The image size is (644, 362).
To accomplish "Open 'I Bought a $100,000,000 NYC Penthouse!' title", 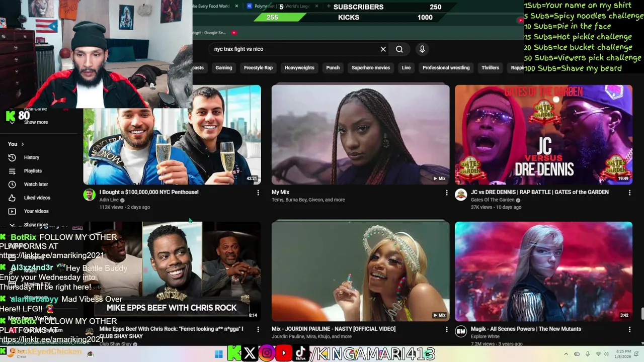I will point(149,192).
